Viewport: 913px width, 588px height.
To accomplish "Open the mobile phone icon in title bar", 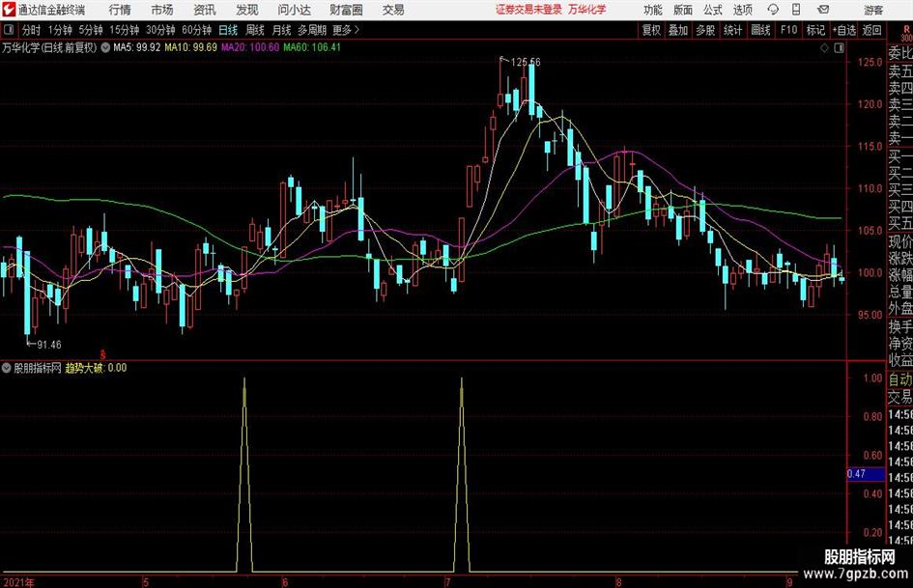I will point(796,10).
